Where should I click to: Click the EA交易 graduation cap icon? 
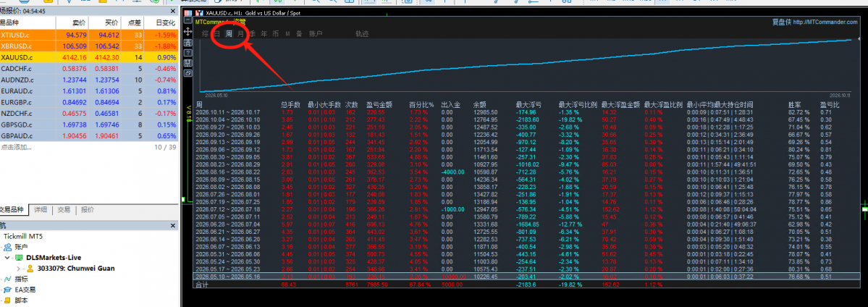8,290
